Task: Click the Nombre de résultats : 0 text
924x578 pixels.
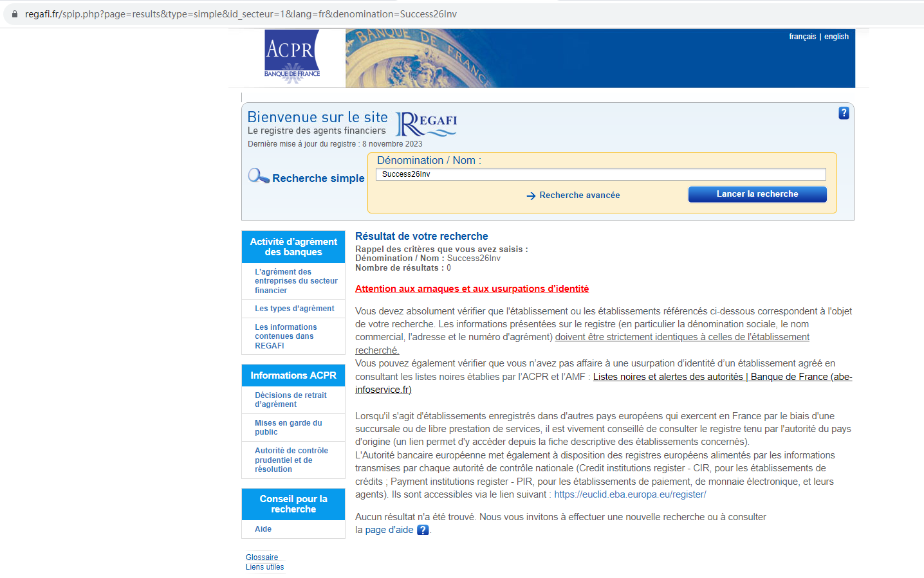Action: [403, 268]
